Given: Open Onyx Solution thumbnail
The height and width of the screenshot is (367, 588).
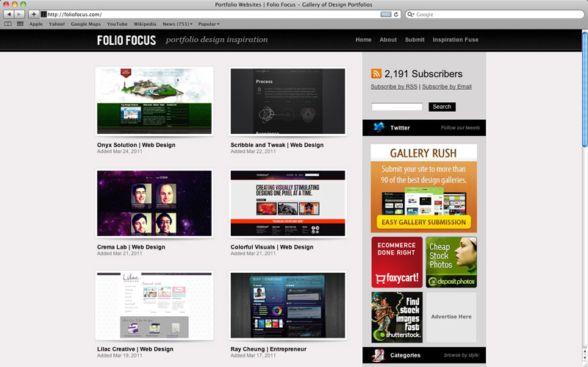Looking at the screenshot, I should coord(154,101).
